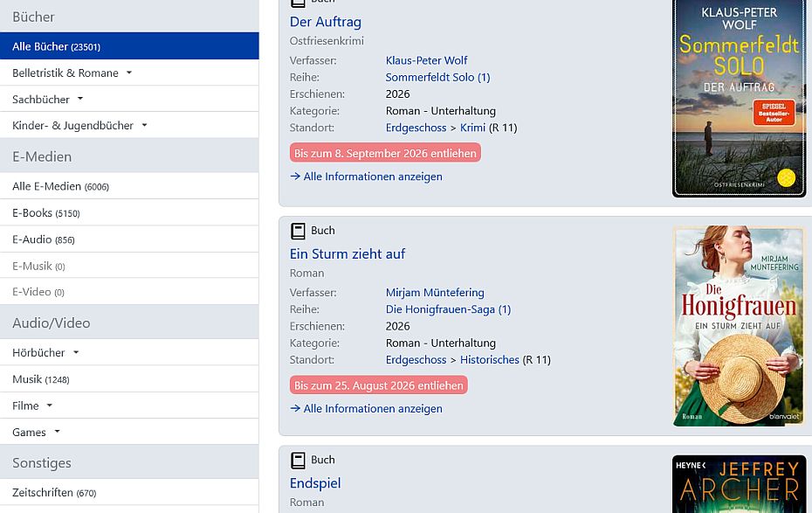Open book title Ein Sturm zieht auf

(347, 254)
